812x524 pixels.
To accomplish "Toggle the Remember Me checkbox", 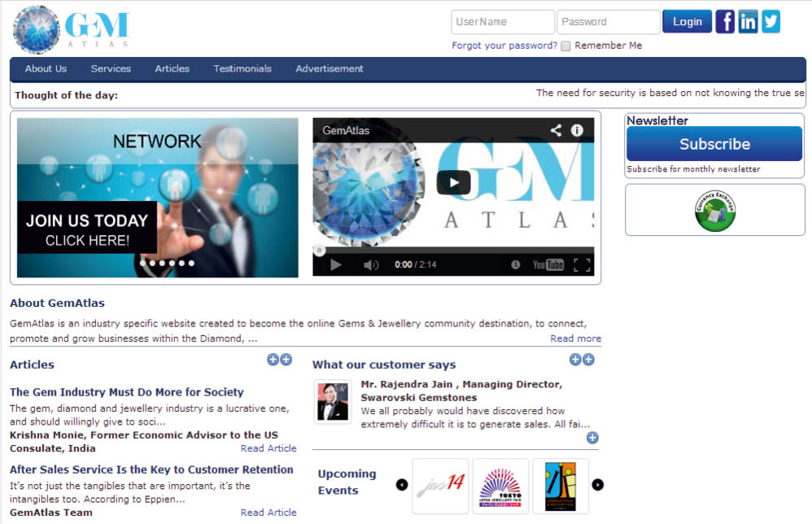I will [566, 46].
